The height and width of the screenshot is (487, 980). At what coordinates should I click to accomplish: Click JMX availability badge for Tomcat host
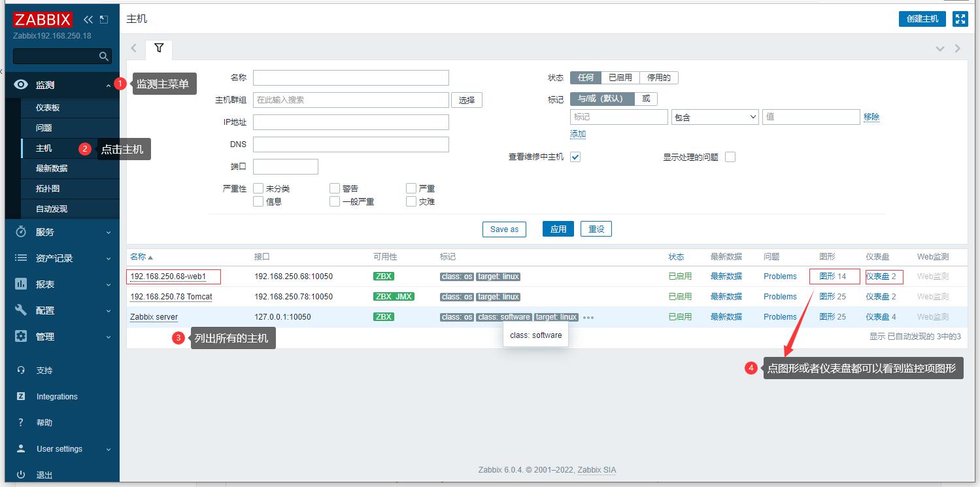click(x=404, y=297)
